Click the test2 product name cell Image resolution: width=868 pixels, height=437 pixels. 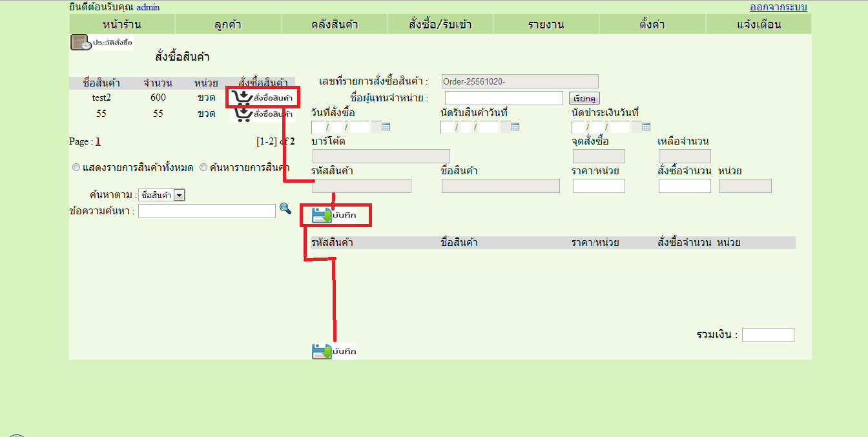(101, 97)
